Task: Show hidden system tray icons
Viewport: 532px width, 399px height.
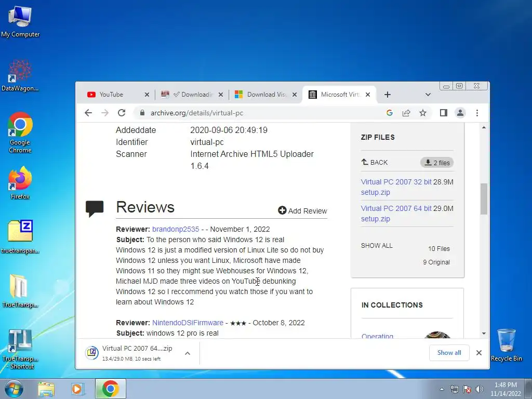Action: coord(442,389)
